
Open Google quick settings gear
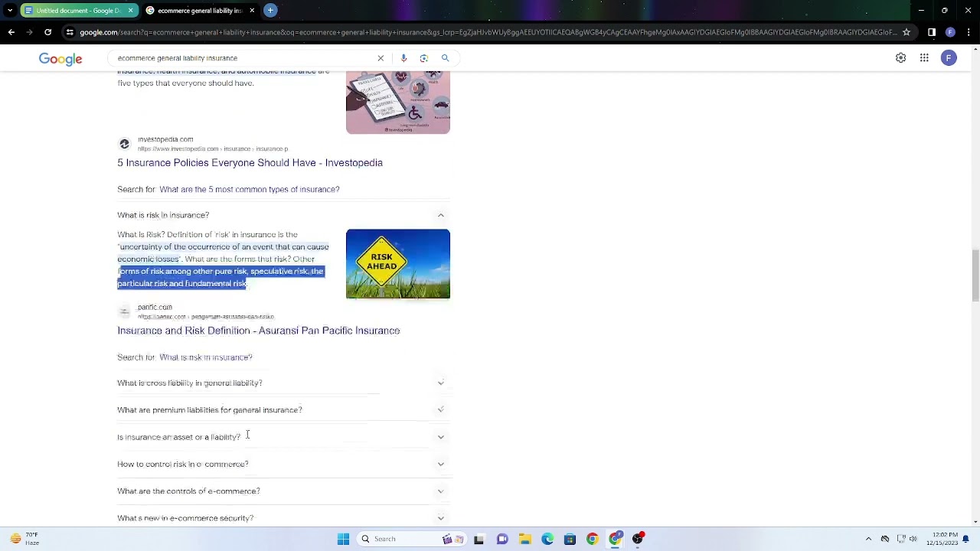pyautogui.click(x=901, y=58)
